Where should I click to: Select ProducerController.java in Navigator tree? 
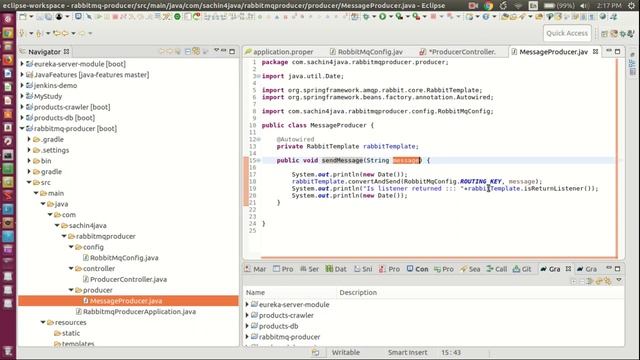coord(128,280)
